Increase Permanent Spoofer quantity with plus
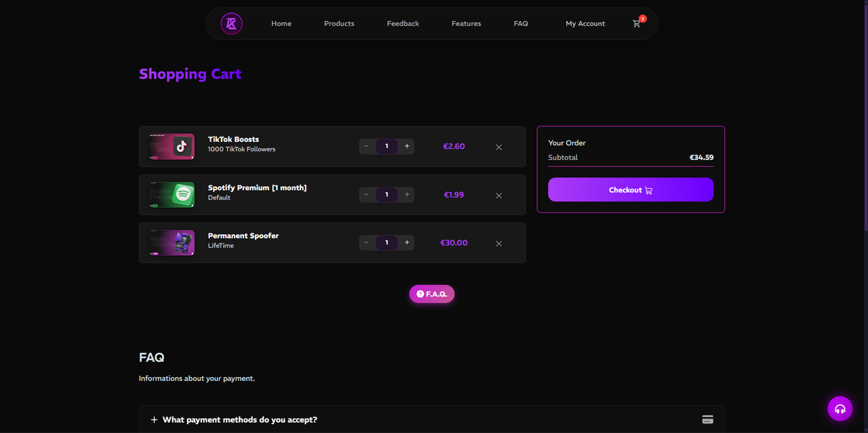868x433 pixels. pyautogui.click(x=407, y=242)
